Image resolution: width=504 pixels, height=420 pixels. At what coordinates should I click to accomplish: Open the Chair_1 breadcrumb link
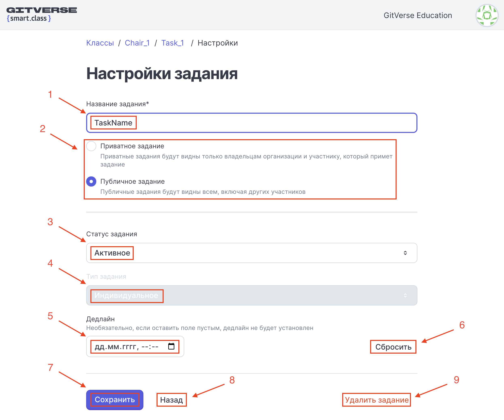[x=137, y=43]
